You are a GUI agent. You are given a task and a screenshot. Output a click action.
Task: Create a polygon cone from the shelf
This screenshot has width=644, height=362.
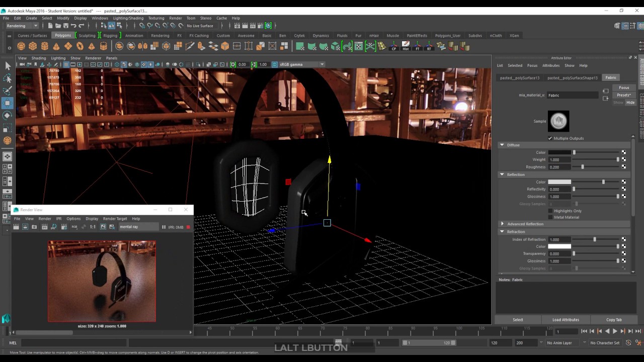tap(56, 46)
